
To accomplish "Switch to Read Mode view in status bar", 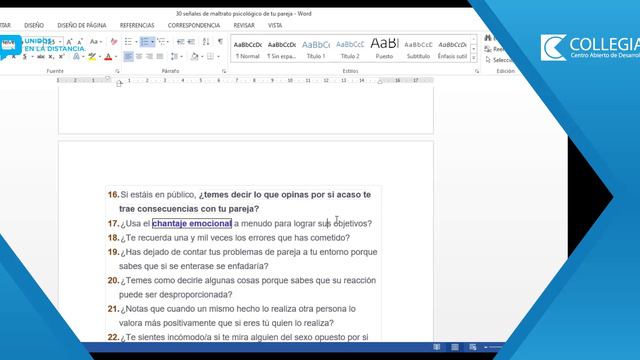I will click(x=437, y=347).
